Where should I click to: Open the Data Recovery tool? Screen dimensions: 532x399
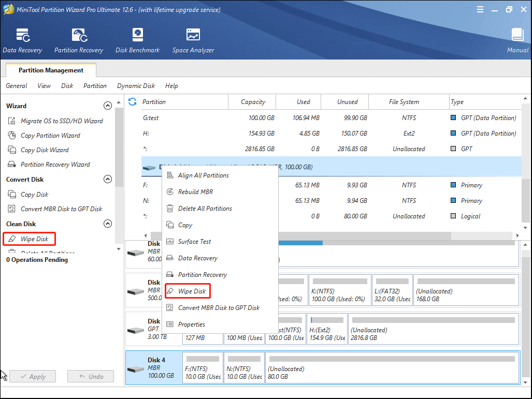point(22,41)
